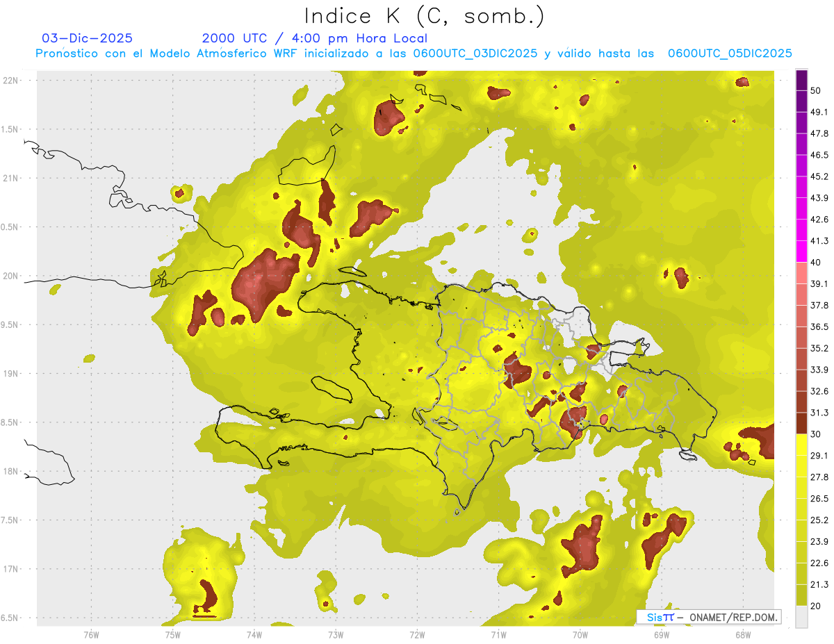Viewport: 834px width, 644px height.
Task: Select latitude label '22N'
Action: pos(11,80)
